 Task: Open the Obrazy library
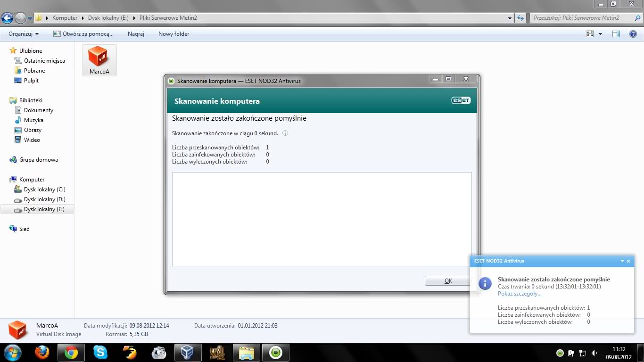pyautogui.click(x=33, y=130)
